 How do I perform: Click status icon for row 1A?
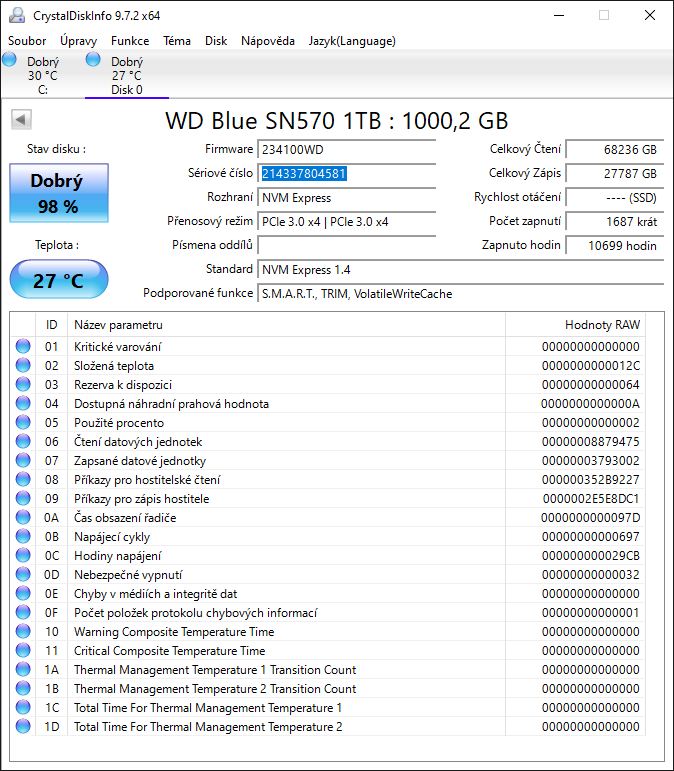(x=23, y=669)
